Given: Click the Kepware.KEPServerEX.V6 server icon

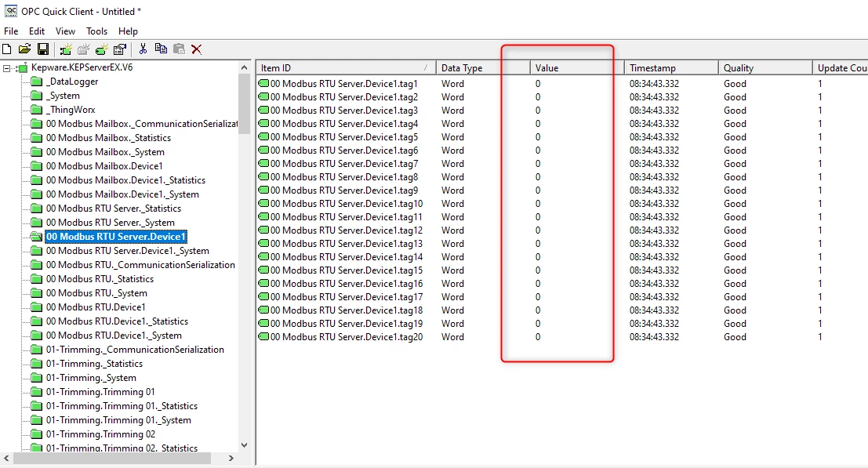Looking at the screenshot, I should (22, 68).
